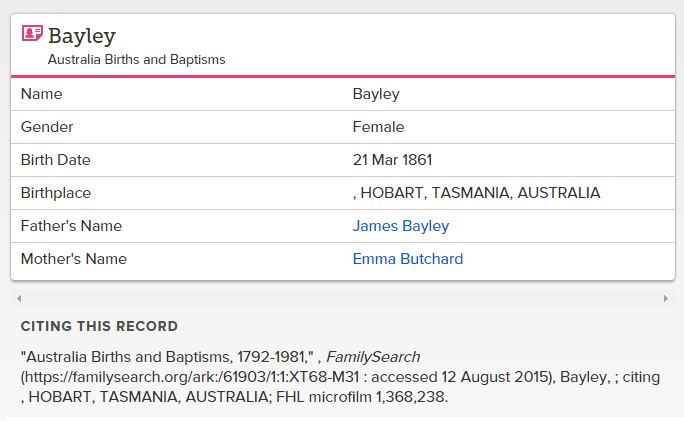Open James Bayley father link

point(400,226)
